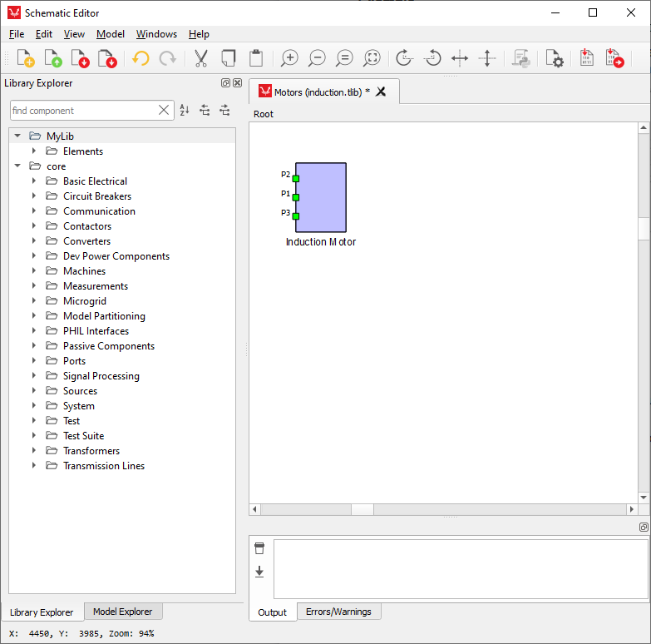
Task: Click the Undo arrow in toolbar
Action: pyautogui.click(x=141, y=58)
